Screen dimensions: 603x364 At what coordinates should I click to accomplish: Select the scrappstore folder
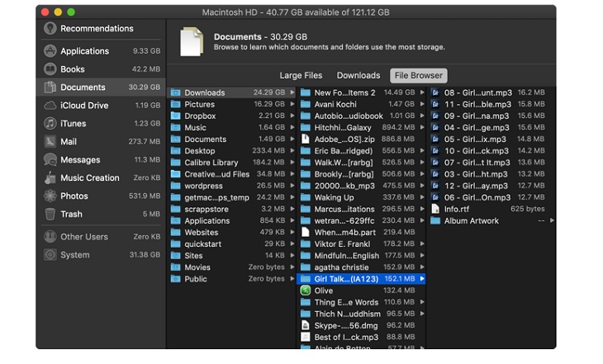[232, 209]
